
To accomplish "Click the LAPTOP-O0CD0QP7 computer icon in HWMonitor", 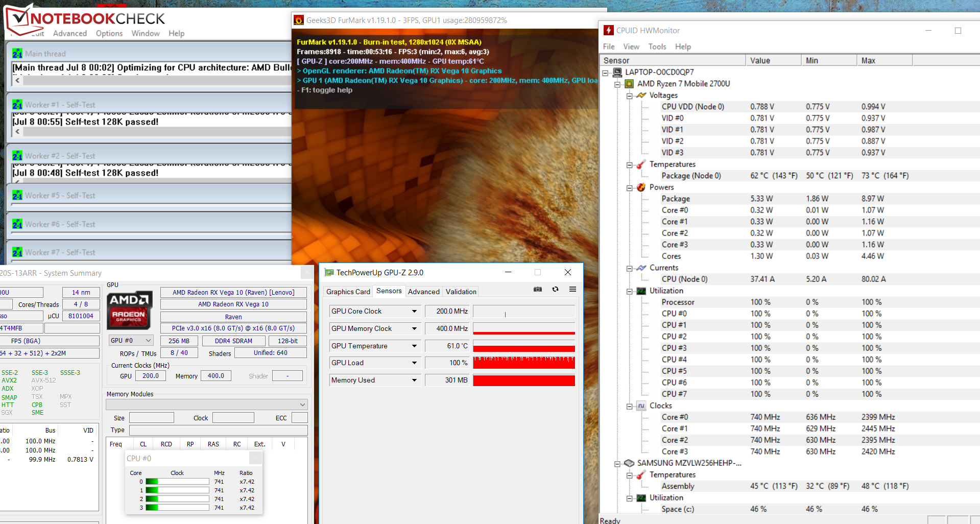I will click(617, 73).
